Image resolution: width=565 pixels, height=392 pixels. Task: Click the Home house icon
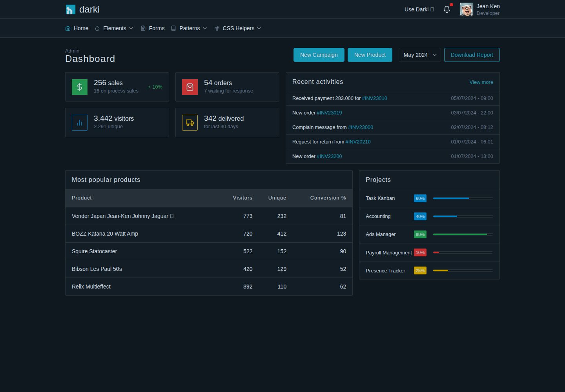pos(68,28)
